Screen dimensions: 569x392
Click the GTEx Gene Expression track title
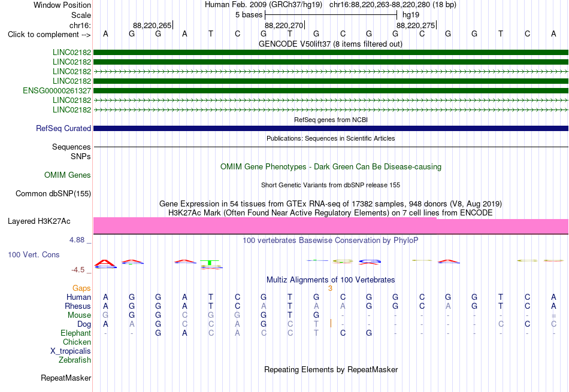331,204
